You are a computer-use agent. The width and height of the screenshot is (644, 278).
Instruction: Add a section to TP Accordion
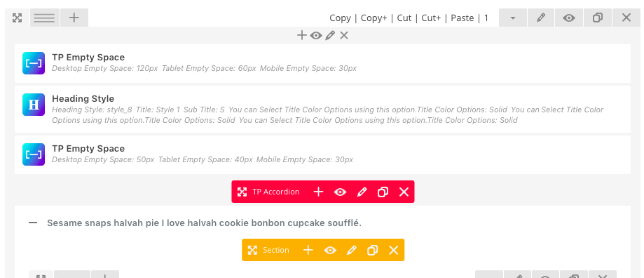318,192
